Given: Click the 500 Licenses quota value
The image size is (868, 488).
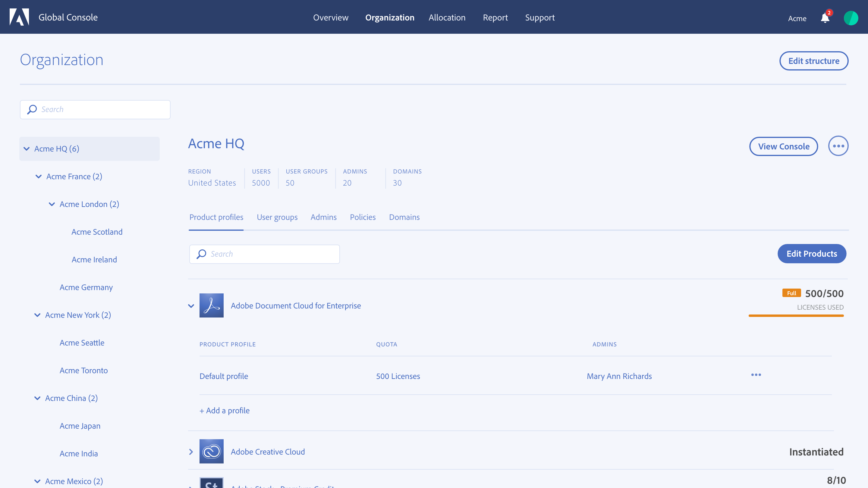Looking at the screenshot, I should (398, 376).
